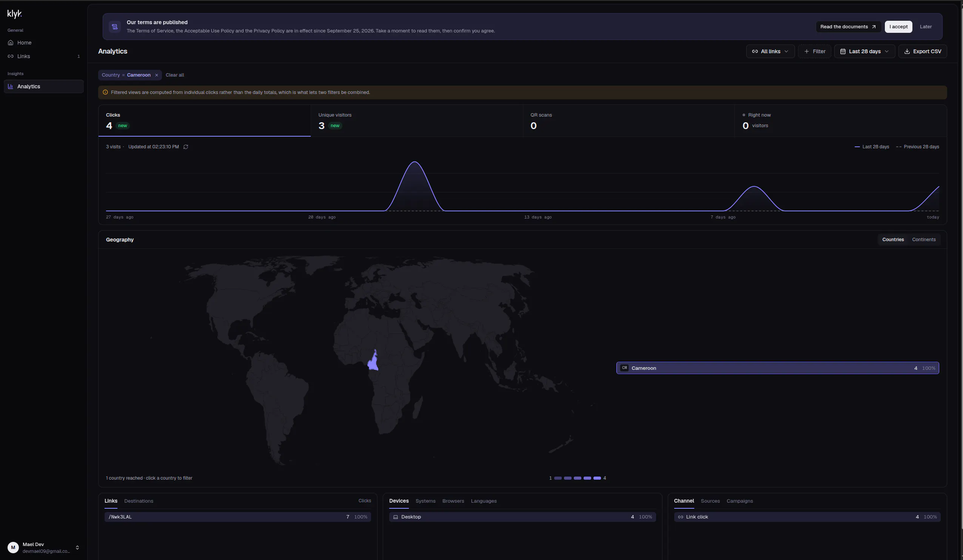This screenshot has height=560, width=963.
Task: Click Clear all filters
Action: [x=175, y=75]
